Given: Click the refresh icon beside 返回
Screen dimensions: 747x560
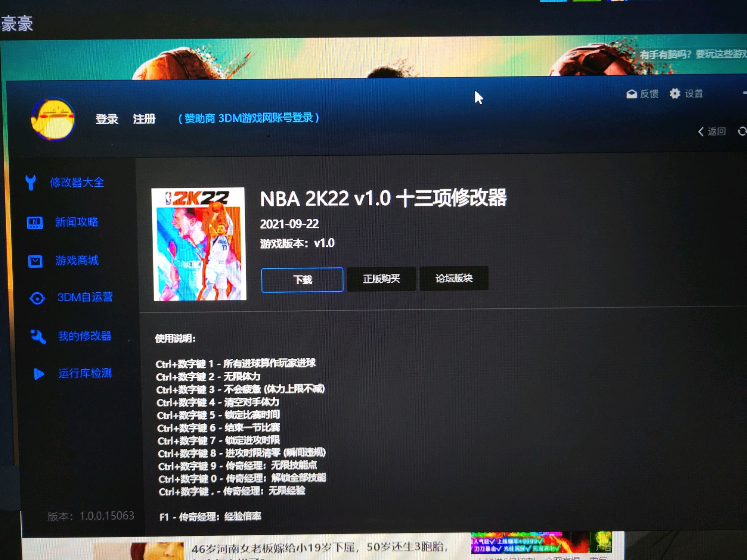Looking at the screenshot, I should pyautogui.click(x=742, y=131).
